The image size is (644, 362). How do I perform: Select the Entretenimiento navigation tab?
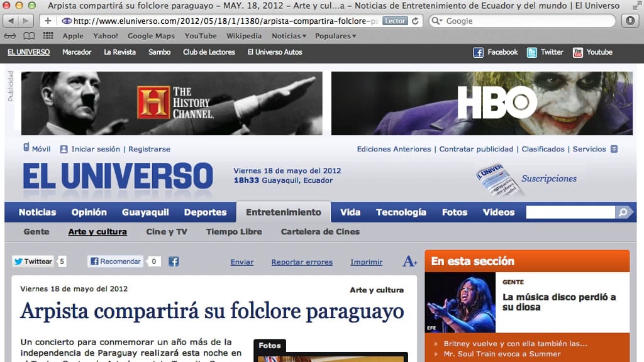pyautogui.click(x=284, y=212)
